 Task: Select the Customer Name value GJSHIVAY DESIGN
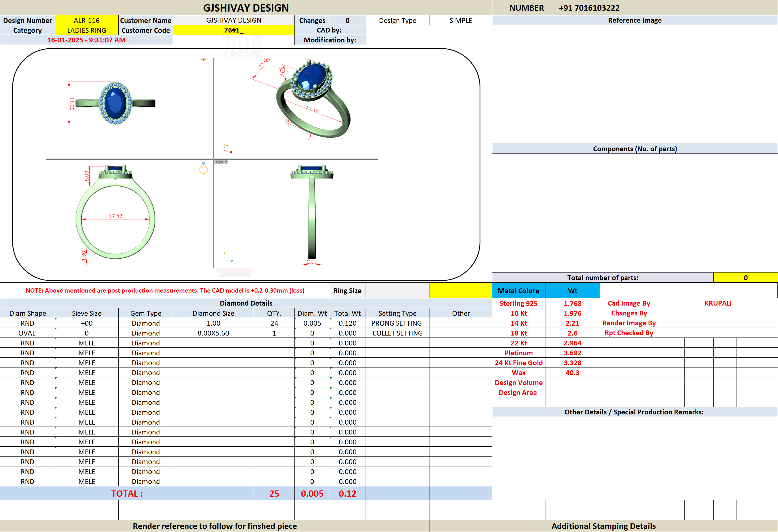click(234, 20)
